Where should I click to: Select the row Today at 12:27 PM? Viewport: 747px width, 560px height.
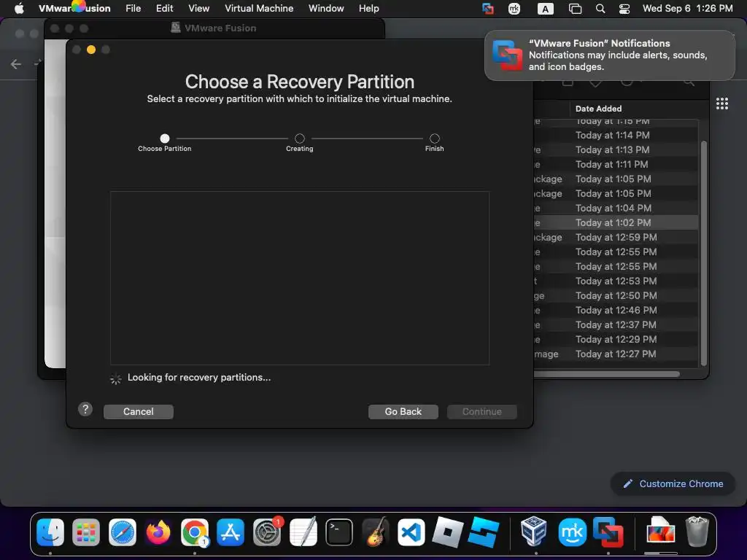[x=616, y=354]
